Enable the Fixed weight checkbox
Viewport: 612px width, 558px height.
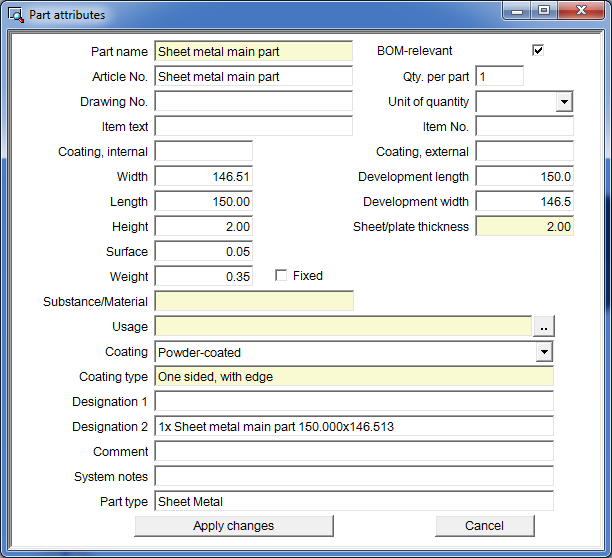point(281,276)
